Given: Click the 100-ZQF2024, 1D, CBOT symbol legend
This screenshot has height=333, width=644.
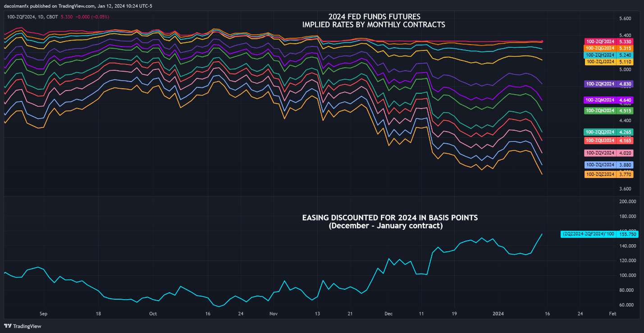Looking at the screenshot, I should click(32, 17).
